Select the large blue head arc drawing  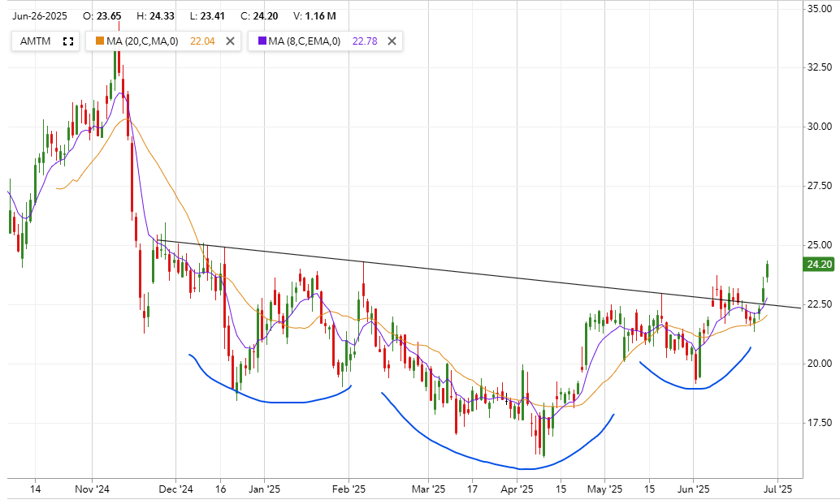(498, 467)
